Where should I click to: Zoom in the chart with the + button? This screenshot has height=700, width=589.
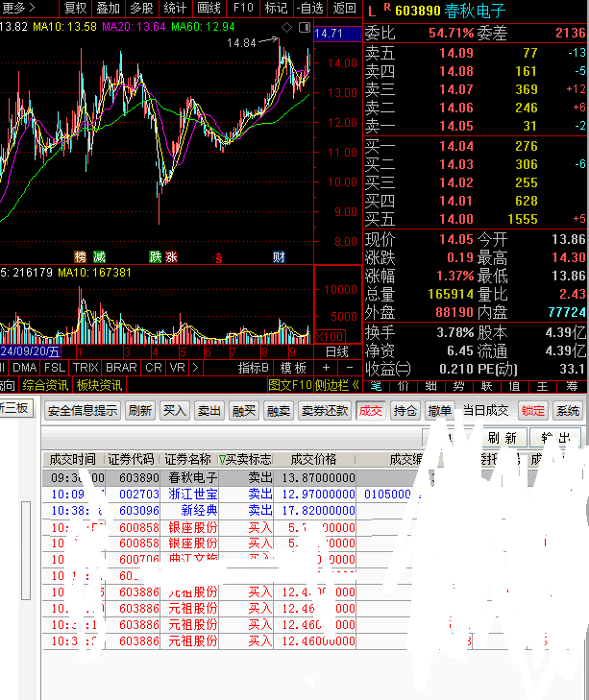point(327,368)
